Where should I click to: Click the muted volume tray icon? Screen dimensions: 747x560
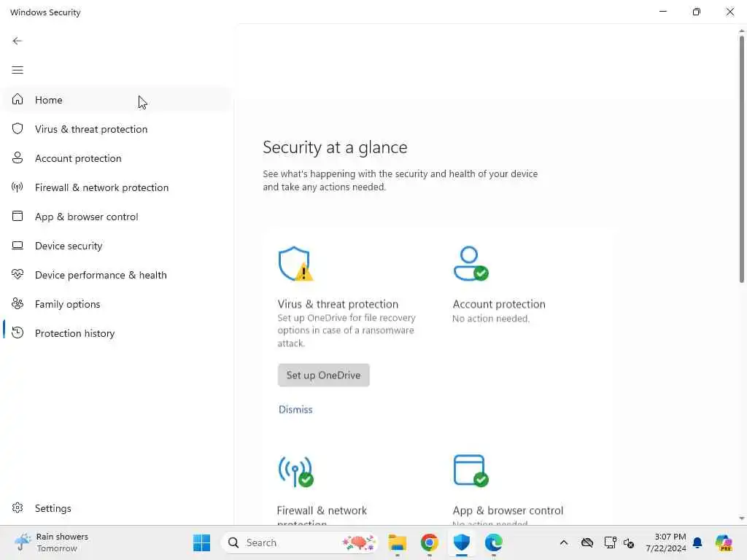(629, 542)
